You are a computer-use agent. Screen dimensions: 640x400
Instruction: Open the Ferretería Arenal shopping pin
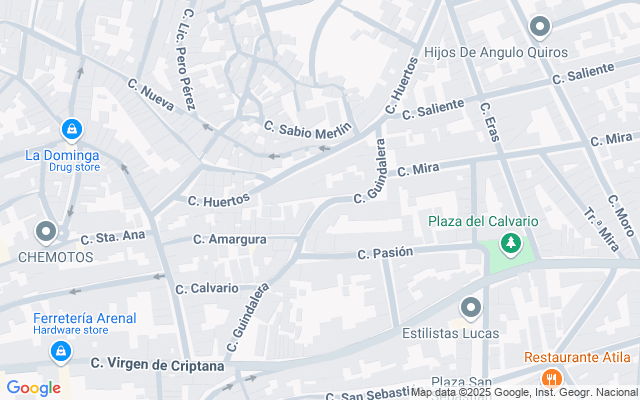61,352
